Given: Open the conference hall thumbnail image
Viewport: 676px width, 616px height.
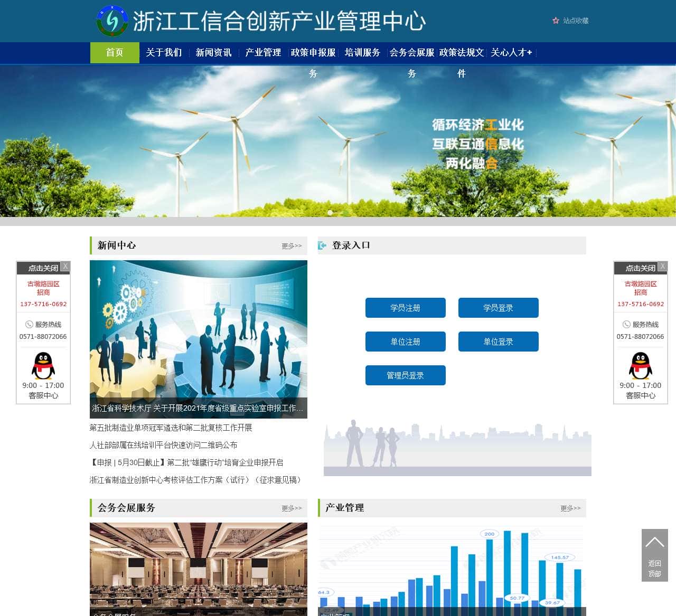Looking at the screenshot, I should pos(199,569).
